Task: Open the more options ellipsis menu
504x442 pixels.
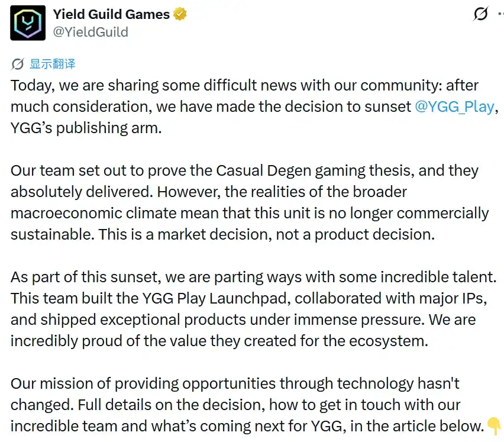Action: pos(501,14)
